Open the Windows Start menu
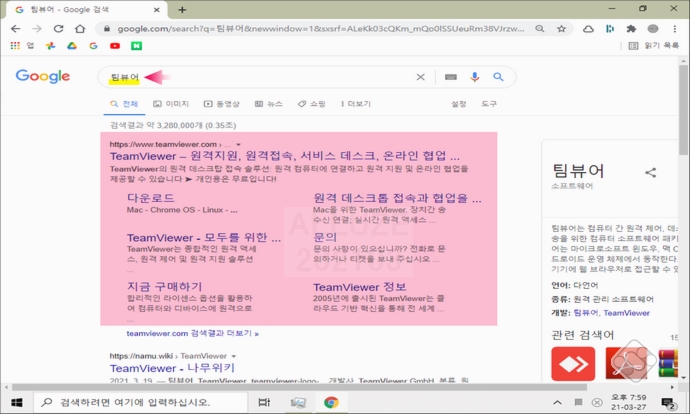 (17, 402)
